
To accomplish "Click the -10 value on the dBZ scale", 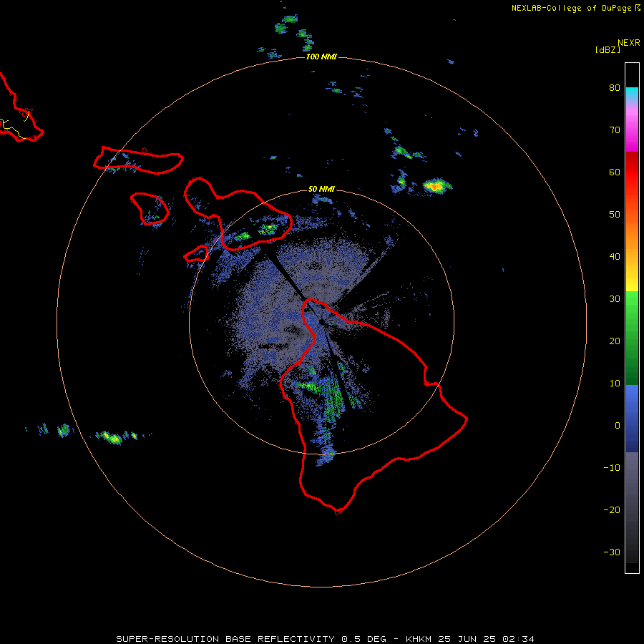I will pos(612,468).
